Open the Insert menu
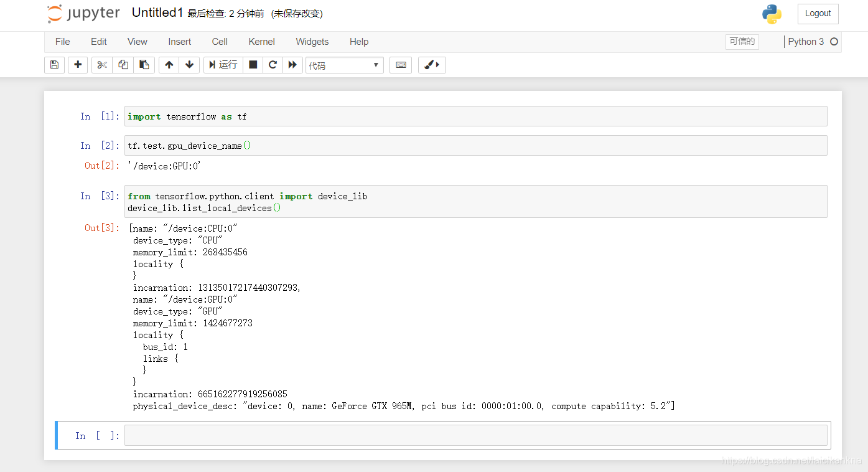This screenshot has height=472, width=868. click(x=180, y=42)
